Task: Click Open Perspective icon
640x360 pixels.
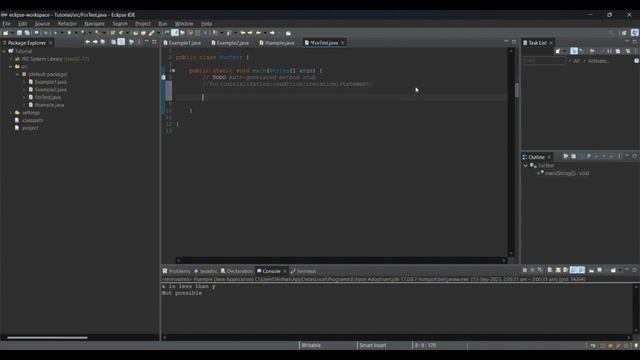Action: coord(624,33)
